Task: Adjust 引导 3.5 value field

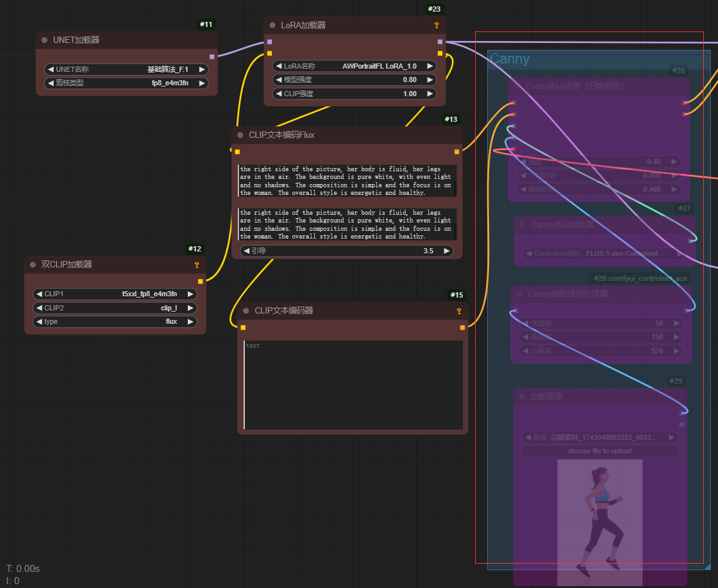Action: 347,251
